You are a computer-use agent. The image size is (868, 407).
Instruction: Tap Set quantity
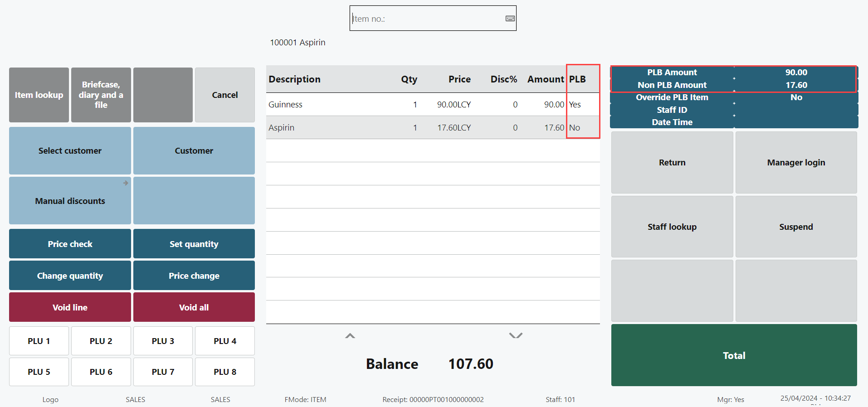point(194,244)
